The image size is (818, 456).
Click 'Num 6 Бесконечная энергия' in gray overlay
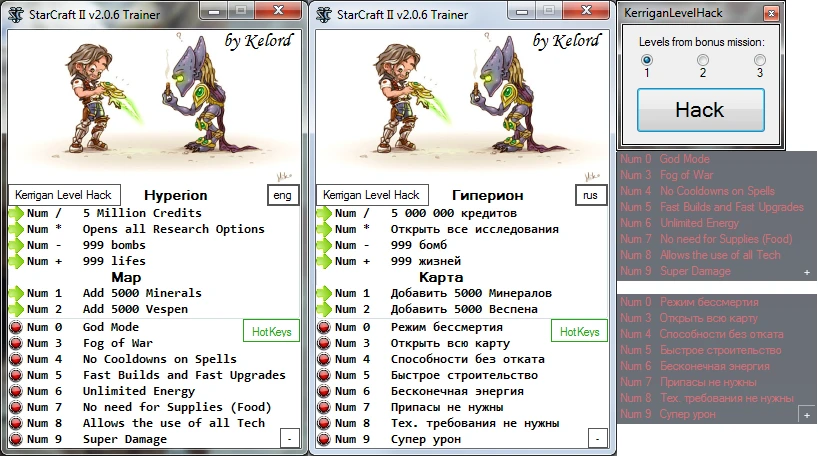694,366
